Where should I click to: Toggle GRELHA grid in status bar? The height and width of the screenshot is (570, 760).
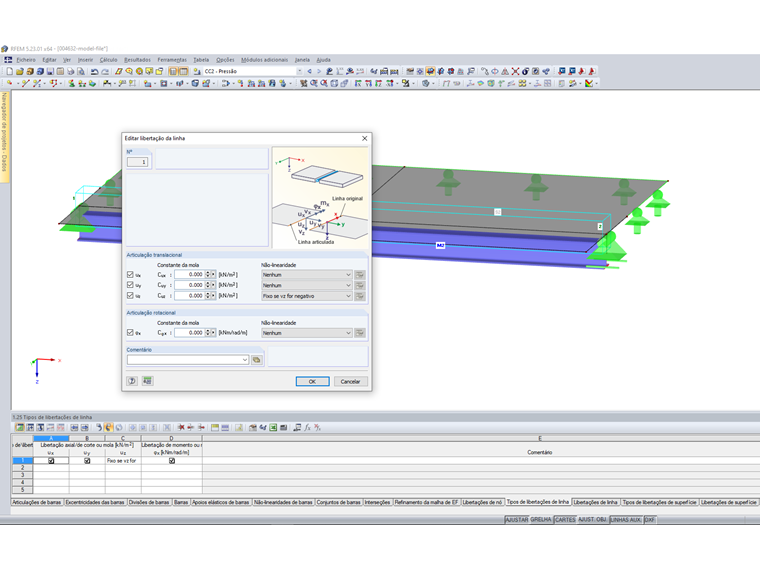541,520
